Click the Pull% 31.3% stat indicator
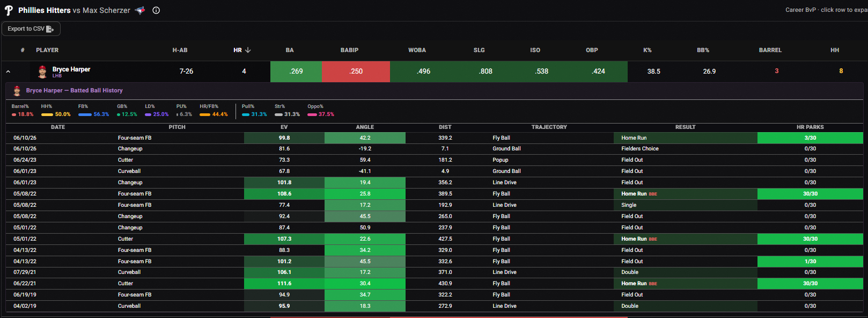Viewport: 868px width, 318px height. [254, 111]
